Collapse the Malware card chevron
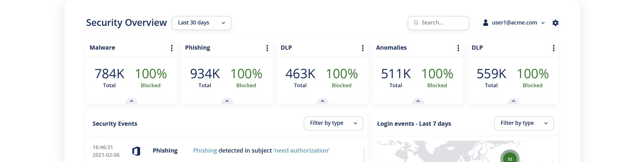Screen dimensions: 644x162 coord(132,101)
